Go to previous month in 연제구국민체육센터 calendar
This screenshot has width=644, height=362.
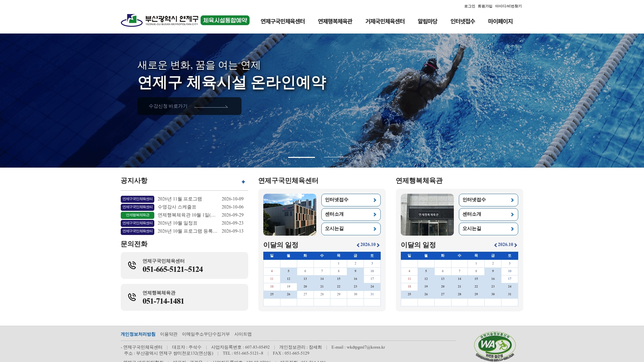[x=358, y=245]
